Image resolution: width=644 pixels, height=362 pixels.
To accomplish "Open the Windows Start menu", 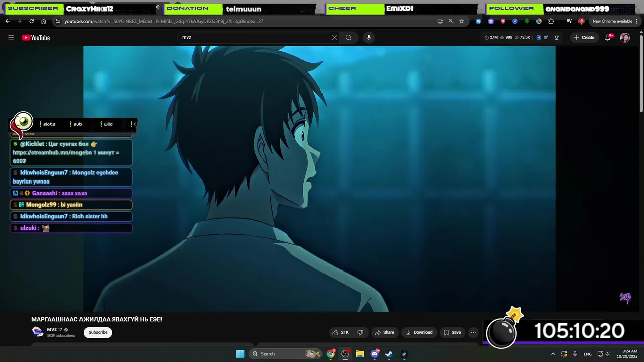I will pyautogui.click(x=240, y=354).
